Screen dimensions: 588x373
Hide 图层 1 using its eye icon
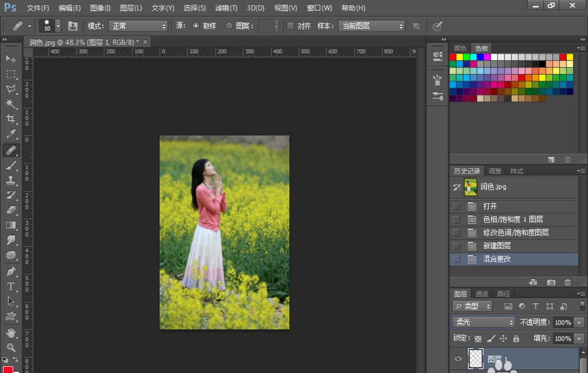(x=458, y=359)
